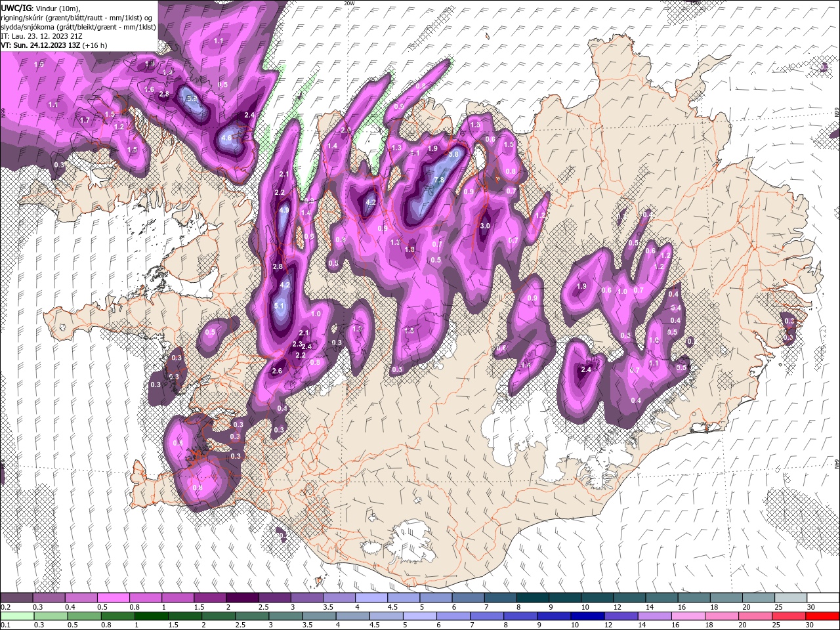Click the 4.9 precipitation value on the map
This screenshot has height=630, width=840.
pos(284,211)
